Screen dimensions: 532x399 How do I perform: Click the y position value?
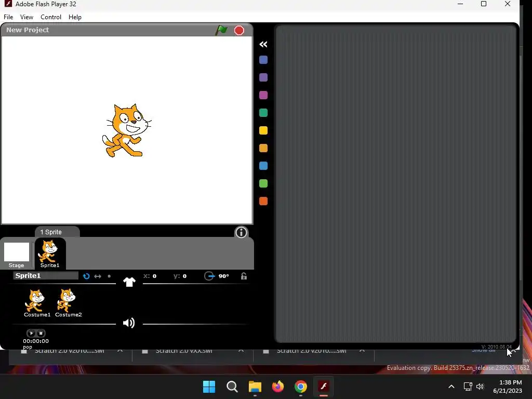point(184,276)
